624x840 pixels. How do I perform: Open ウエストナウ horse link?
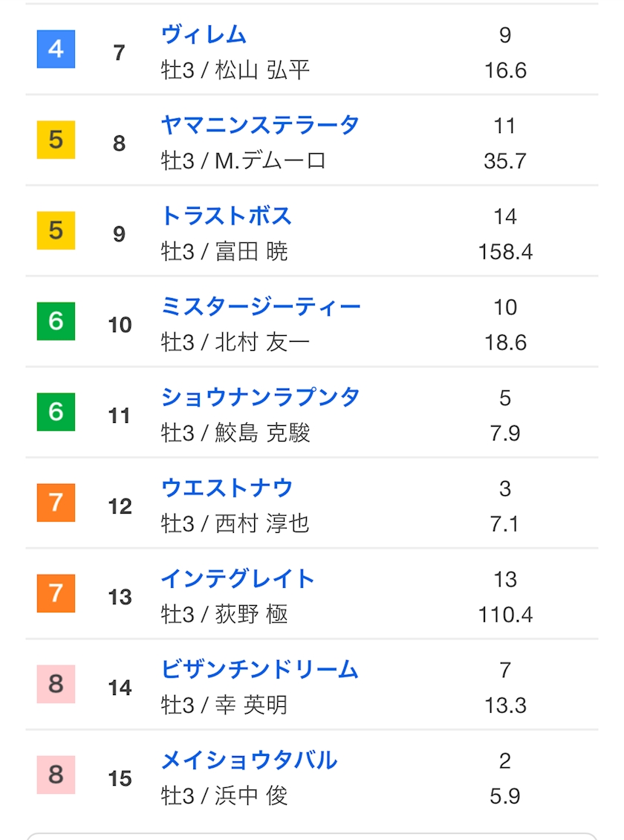(227, 488)
